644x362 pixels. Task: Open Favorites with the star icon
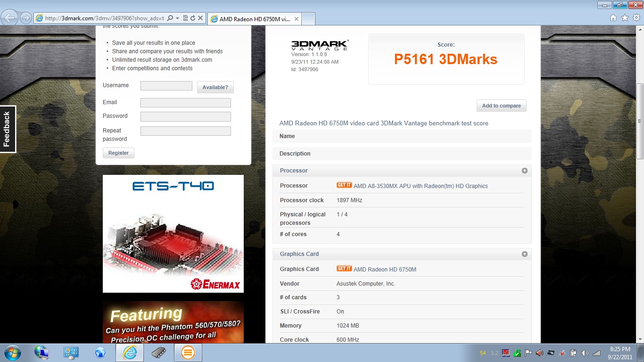click(x=625, y=18)
